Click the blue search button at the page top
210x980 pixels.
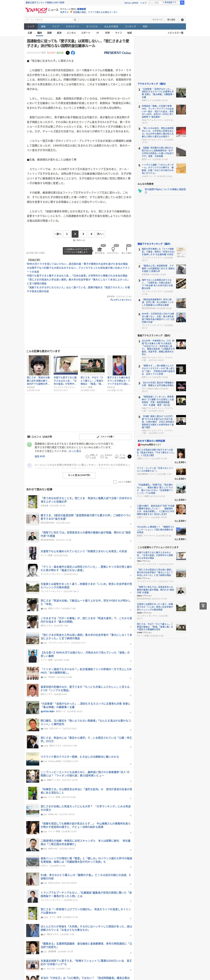coord(182,3)
